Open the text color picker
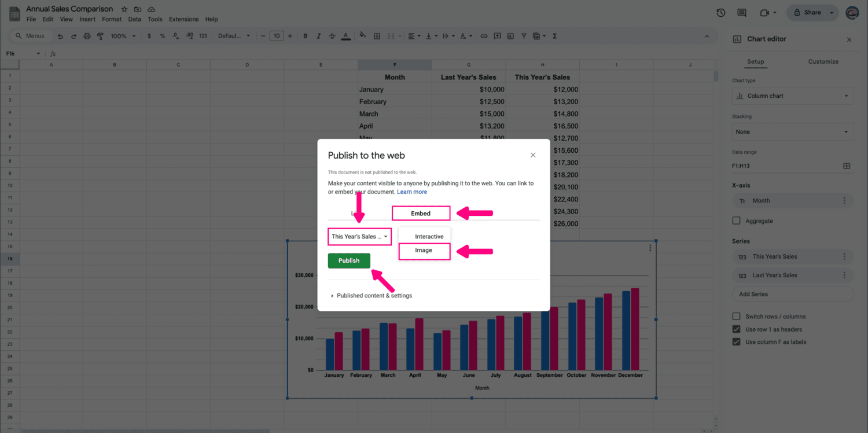This screenshot has height=433, width=868. click(x=345, y=36)
